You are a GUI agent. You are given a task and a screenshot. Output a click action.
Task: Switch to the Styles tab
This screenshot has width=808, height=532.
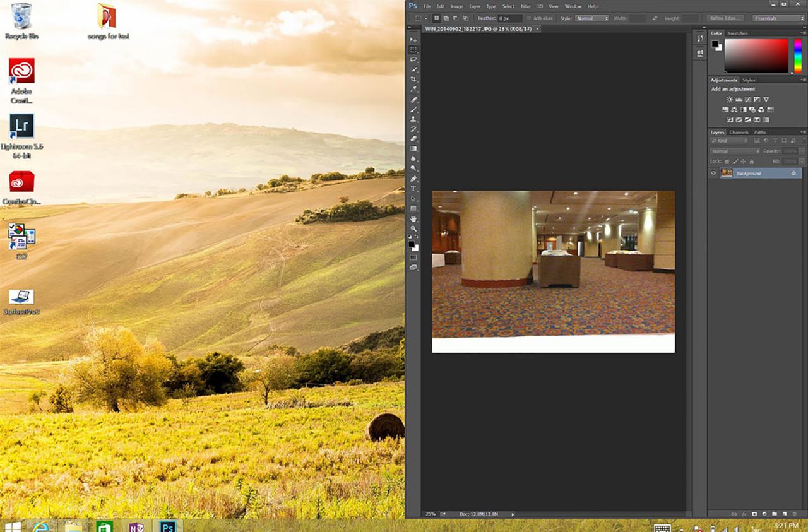point(749,80)
